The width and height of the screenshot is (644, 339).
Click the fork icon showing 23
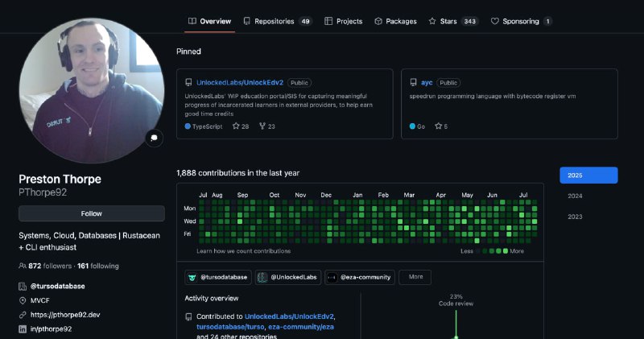point(262,126)
